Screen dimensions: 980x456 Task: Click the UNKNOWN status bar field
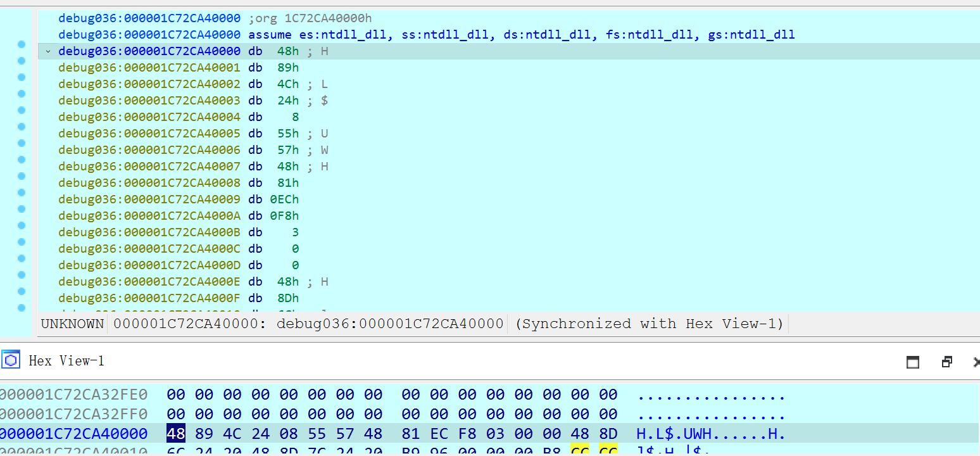pyautogui.click(x=72, y=324)
